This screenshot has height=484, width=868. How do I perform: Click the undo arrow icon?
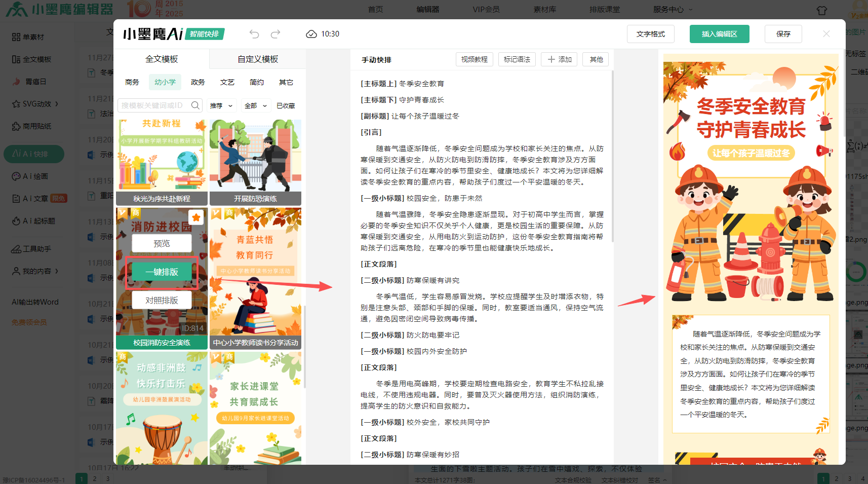(x=254, y=34)
